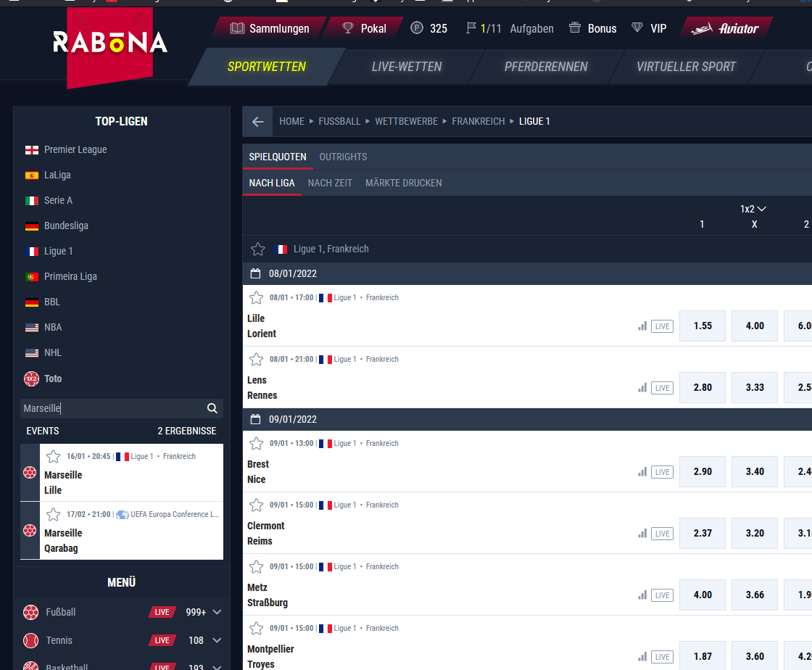Image resolution: width=812 pixels, height=670 pixels.
Task: Switch to OUTRIGHTS tab
Action: click(344, 157)
